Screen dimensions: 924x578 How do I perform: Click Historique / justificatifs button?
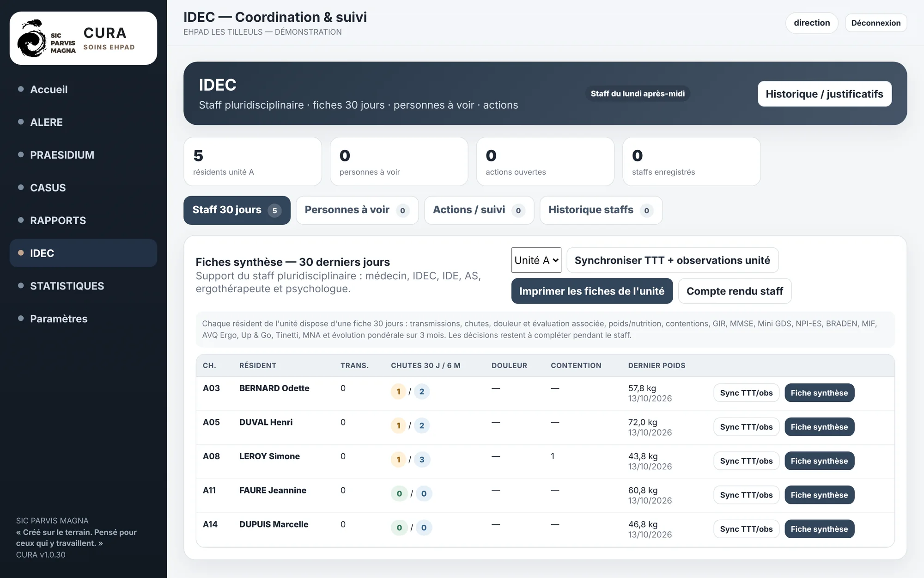pyautogui.click(x=824, y=94)
